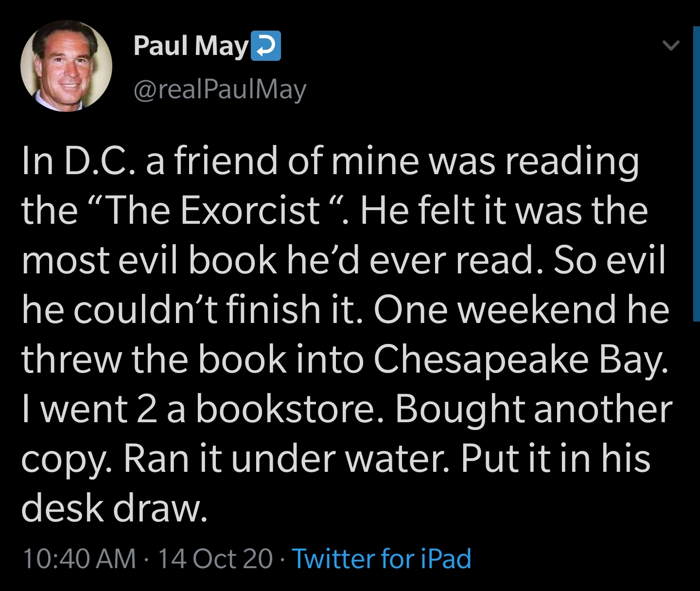Click the blue scrollbar on the right edge
The image size is (700, 591).
[696, 175]
